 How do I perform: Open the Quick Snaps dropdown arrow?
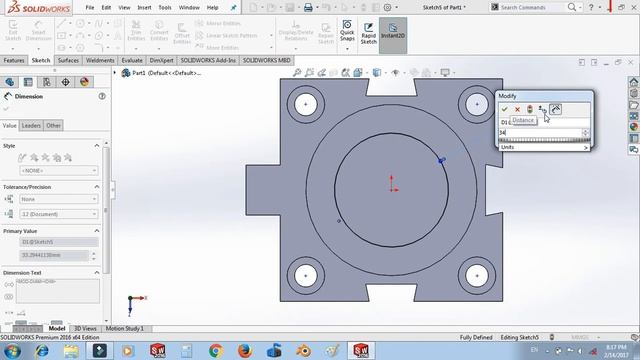(347, 49)
